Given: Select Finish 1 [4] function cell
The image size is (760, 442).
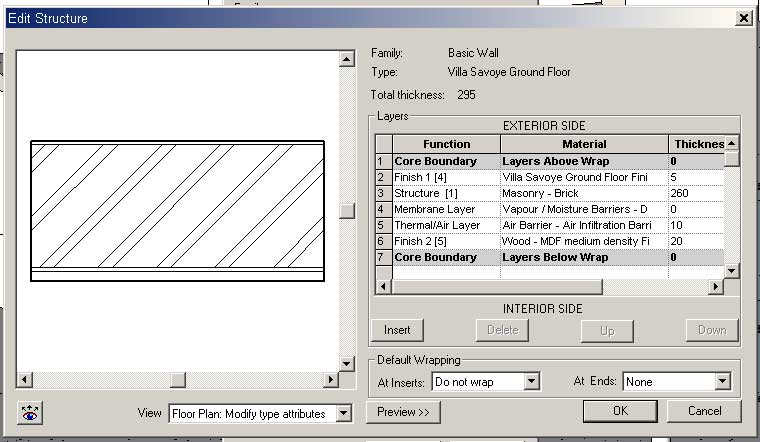Looking at the screenshot, I should pyautogui.click(x=446, y=177).
